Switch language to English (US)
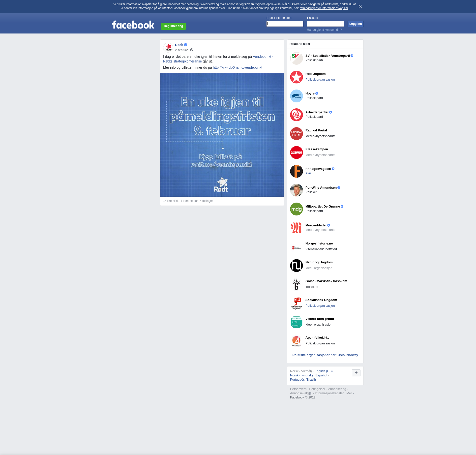Viewport: 476px width, 455px height. 323,371
